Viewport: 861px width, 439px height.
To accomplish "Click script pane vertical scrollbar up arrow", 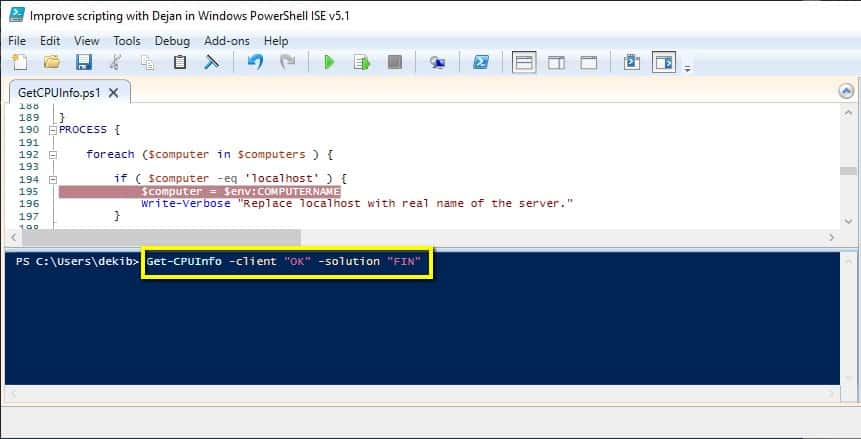I will click(847, 111).
